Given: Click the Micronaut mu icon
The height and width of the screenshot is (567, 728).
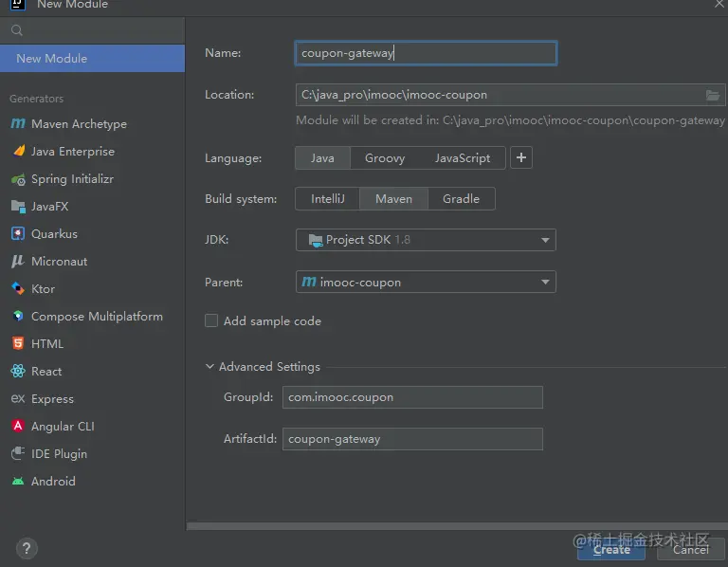Looking at the screenshot, I should [x=18, y=261].
